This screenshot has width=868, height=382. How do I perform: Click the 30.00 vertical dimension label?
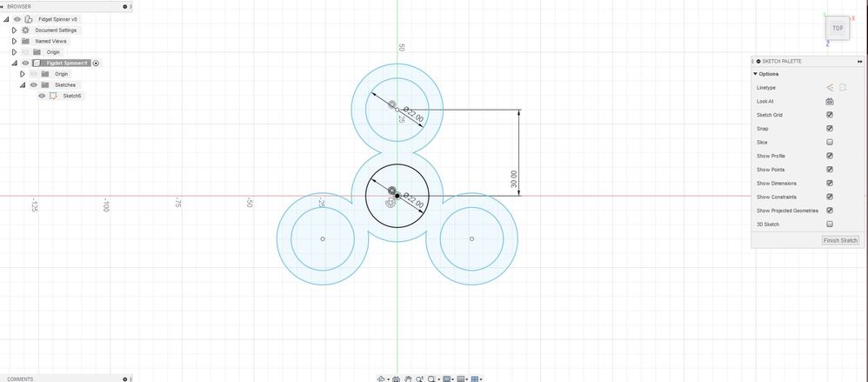514,179
